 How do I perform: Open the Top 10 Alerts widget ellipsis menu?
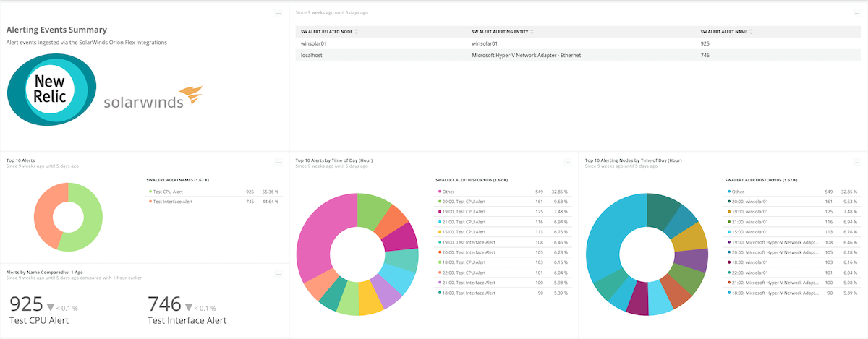click(x=278, y=163)
